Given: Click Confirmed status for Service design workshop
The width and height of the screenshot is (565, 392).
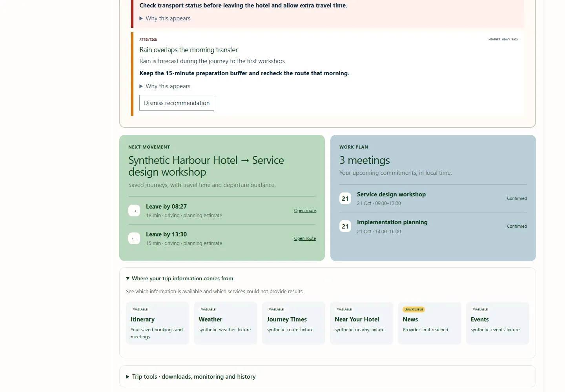Looking at the screenshot, I should 517,198.
